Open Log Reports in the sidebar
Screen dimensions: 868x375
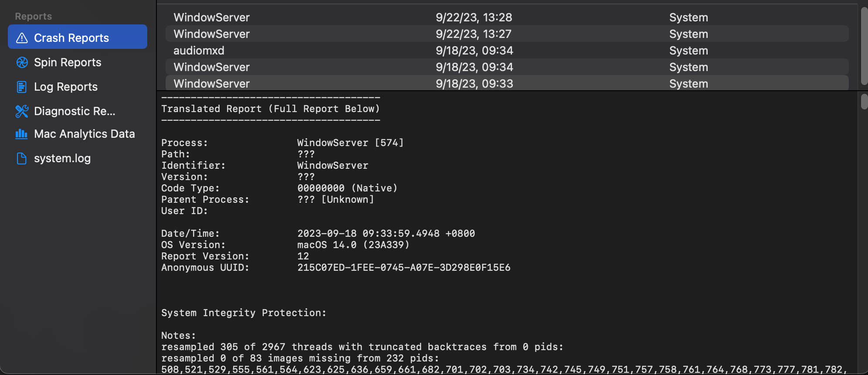(x=78, y=87)
